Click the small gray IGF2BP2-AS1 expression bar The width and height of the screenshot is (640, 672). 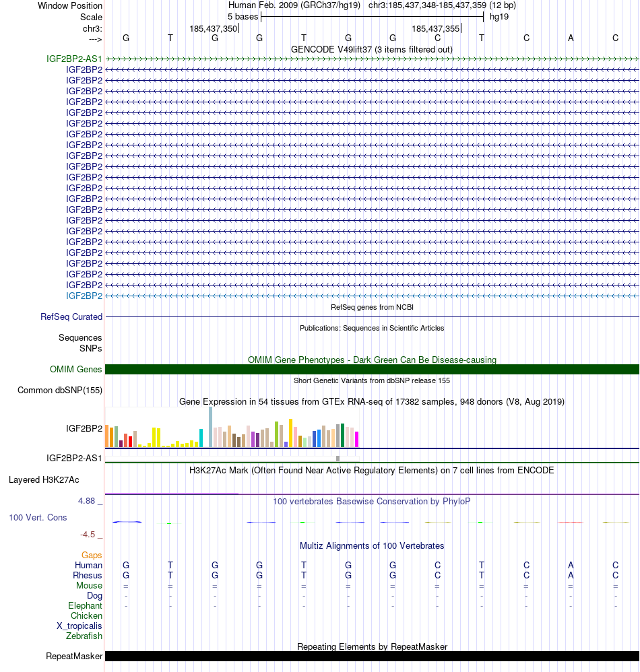click(338, 459)
